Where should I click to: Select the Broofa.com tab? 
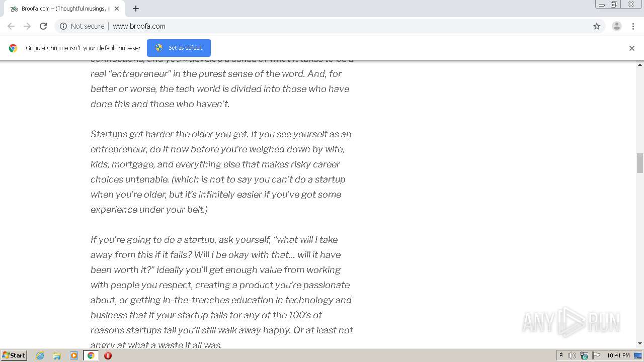point(64,9)
